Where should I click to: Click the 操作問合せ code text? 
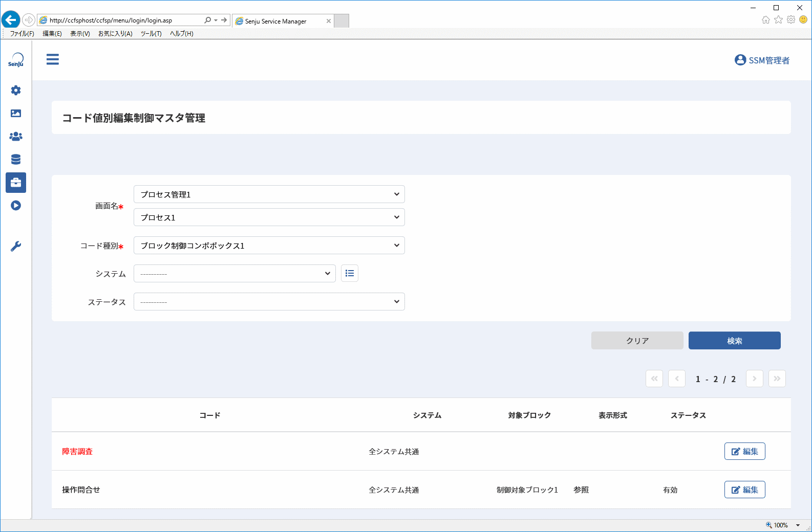pos(81,490)
